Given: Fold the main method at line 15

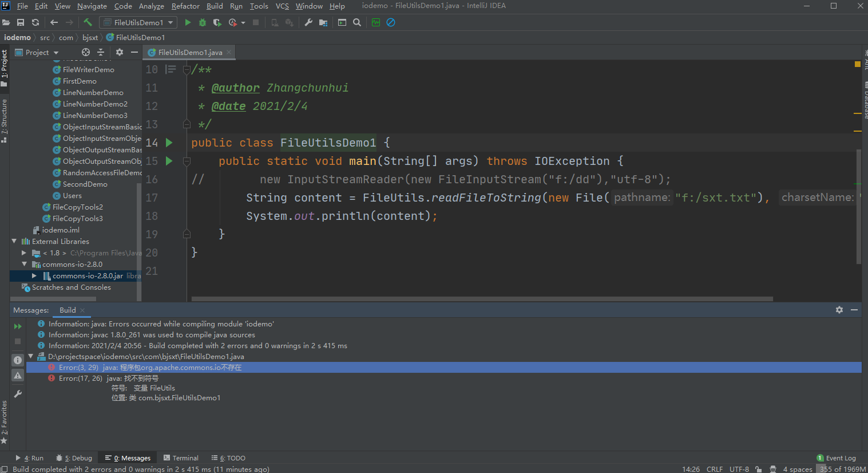Looking at the screenshot, I should 187,161.
